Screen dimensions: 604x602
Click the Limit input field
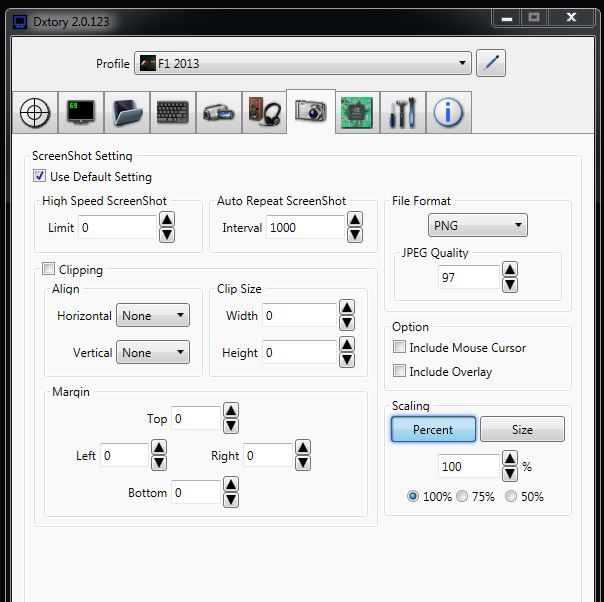[x=117, y=227]
